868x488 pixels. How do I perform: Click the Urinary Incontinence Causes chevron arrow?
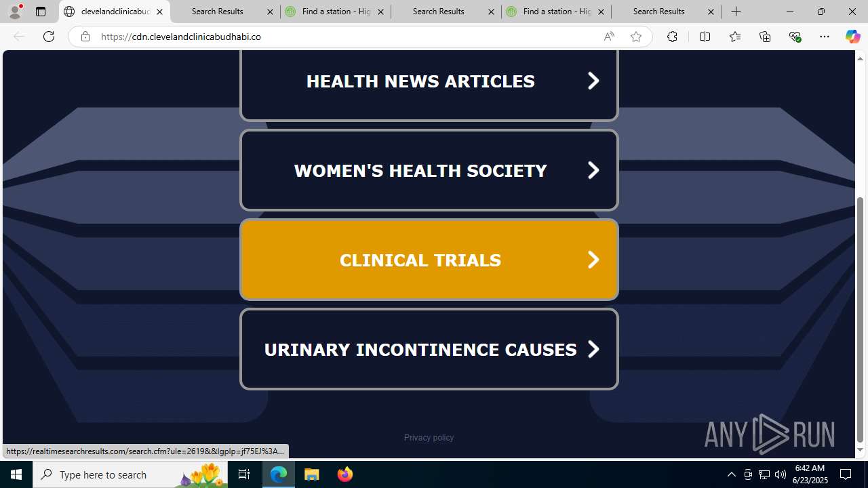593,349
